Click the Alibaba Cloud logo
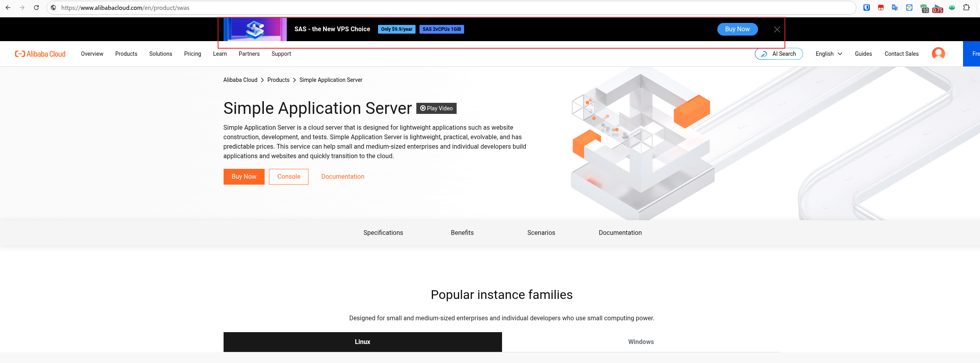The image size is (980, 363). click(x=40, y=54)
